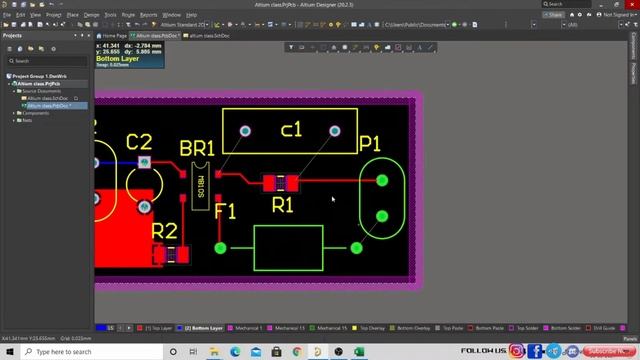The image size is (640, 360).
Task: Expand the Components folder in project tree
Action: coord(14,113)
